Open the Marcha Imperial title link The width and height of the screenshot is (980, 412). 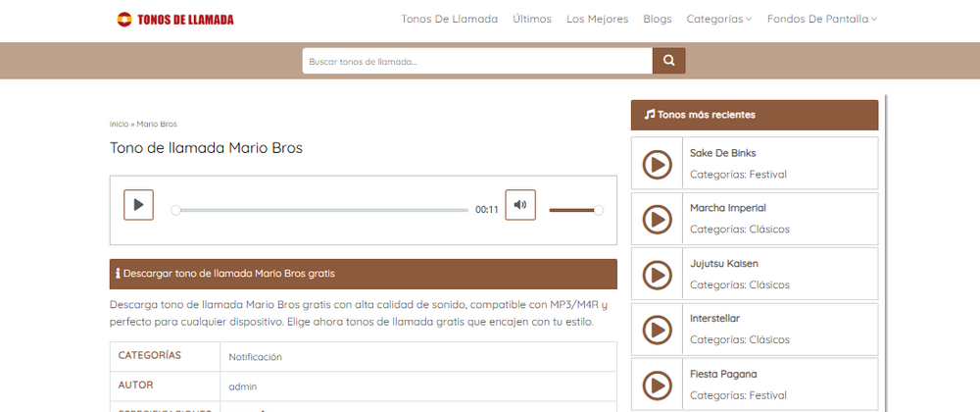pyautogui.click(x=727, y=208)
